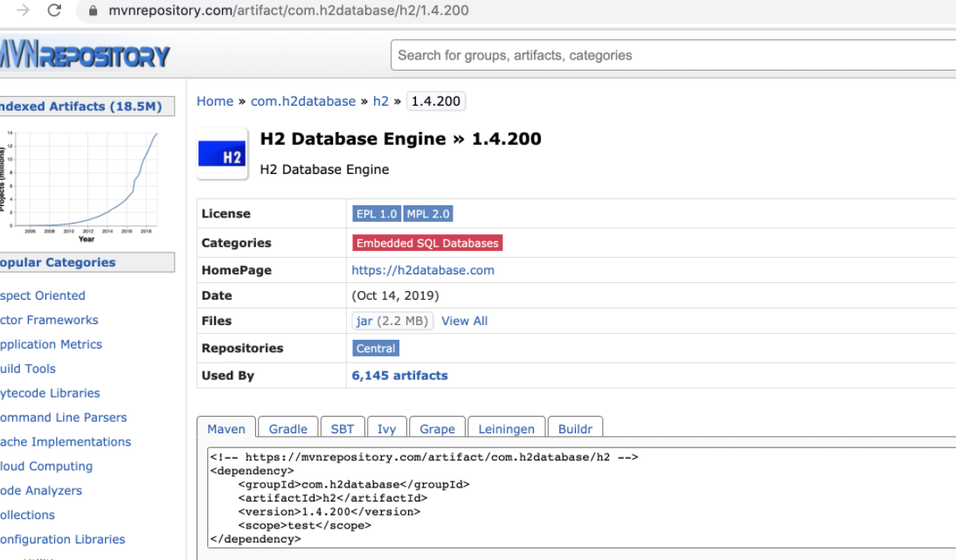The height and width of the screenshot is (560, 956).
Task: Open the Central repository tag
Action: click(376, 349)
